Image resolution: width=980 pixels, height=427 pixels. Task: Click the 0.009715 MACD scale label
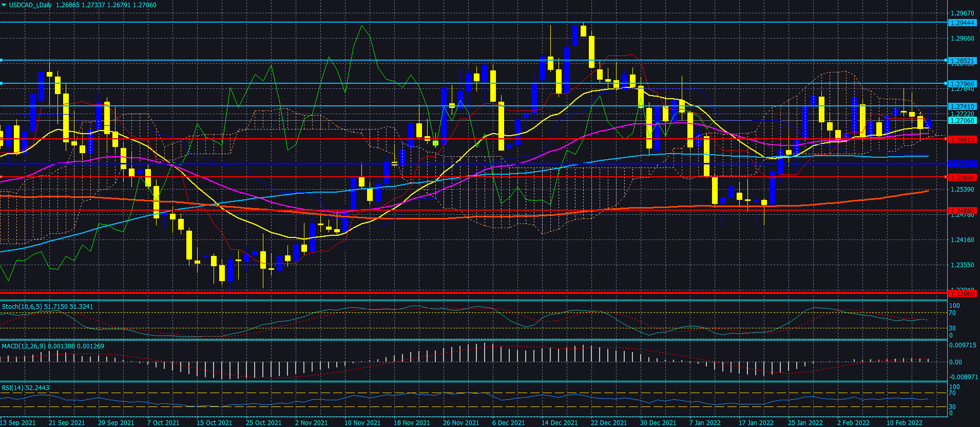pyautogui.click(x=963, y=345)
